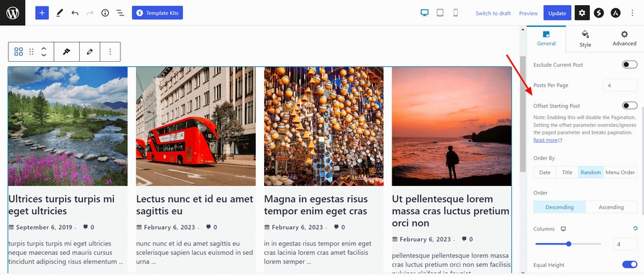This screenshot has height=276, width=644.
Task: Open the settings gear sidebar
Action: point(582,13)
